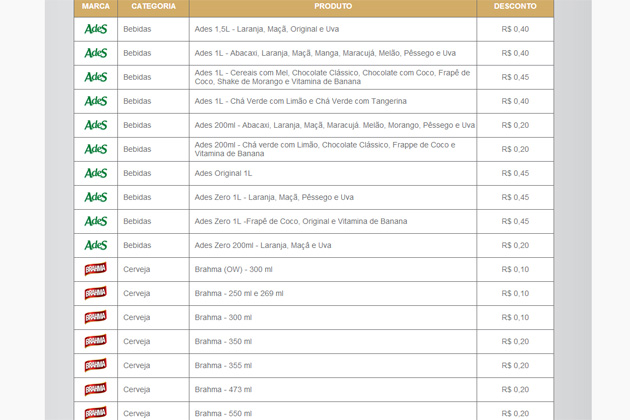630x420 pixels.
Task: Click the AdeS logo beside Ades 1,5L
Action: click(x=96, y=29)
